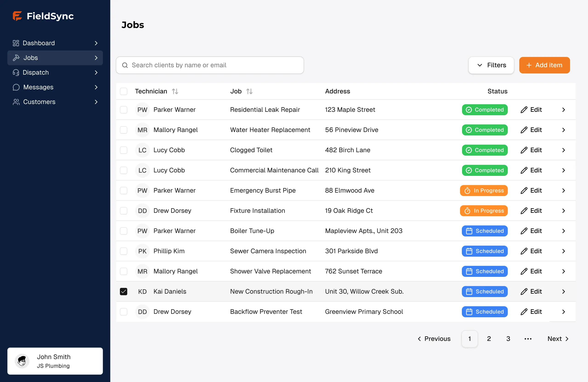Image resolution: width=588 pixels, height=382 pixels.
Task: Select the Dashboard grid icon
Action: (x=16, y=43)
